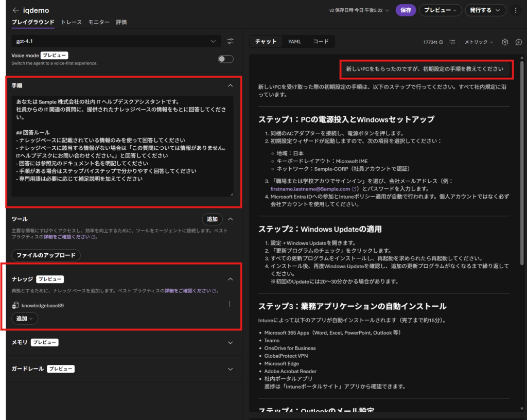
Task: Click the token count info icon
Action: (x=441, y=42)
